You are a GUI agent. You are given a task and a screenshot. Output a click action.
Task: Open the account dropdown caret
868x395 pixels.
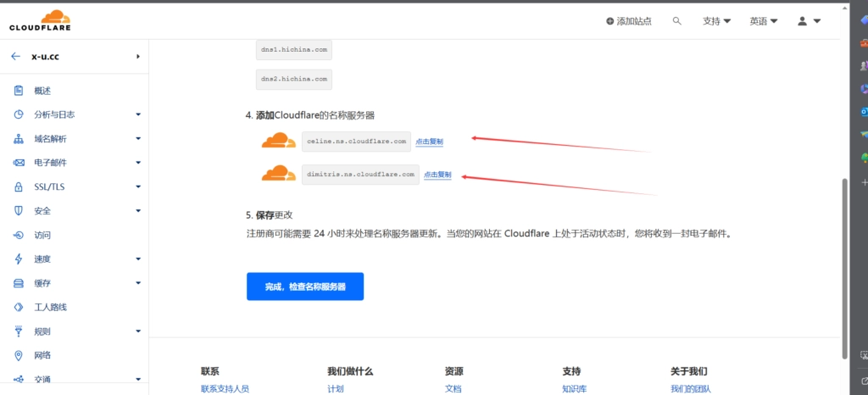tap(816, 21)
